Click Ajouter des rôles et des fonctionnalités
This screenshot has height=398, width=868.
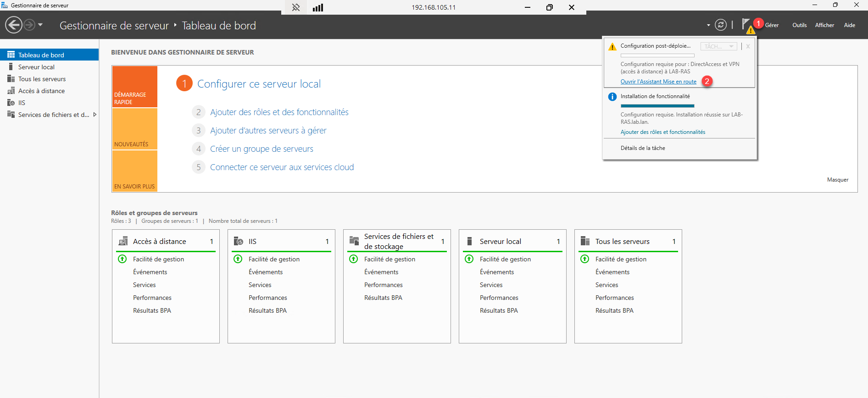(279, 112)
